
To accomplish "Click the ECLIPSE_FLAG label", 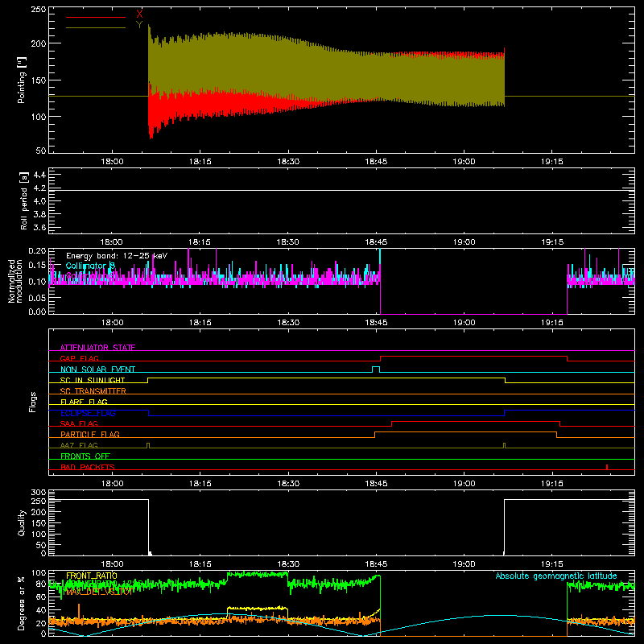I will pos(88,413).
